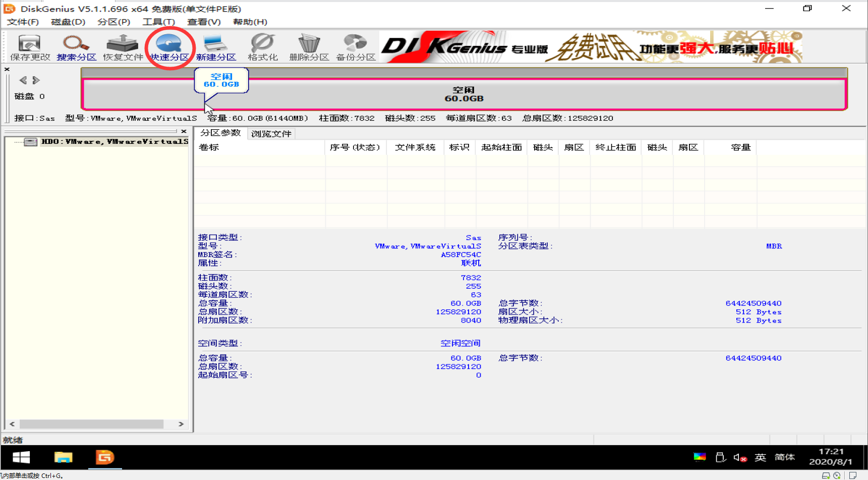Open the 文件(F) menu
This screenshot has height=480, width=868.
(x=23, y=22)
